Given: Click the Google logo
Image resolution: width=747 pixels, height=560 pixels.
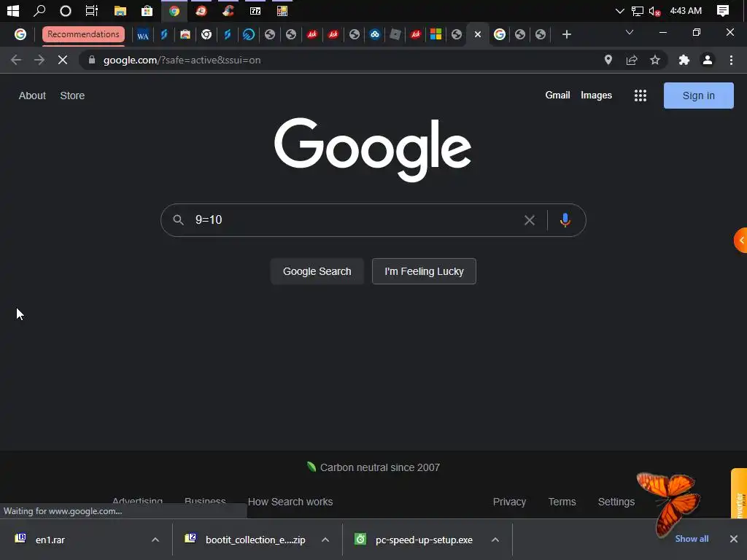Looking at the screenshot, I should click(x=373, y=149).
